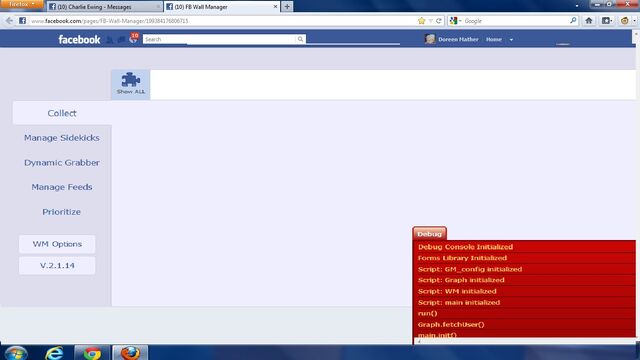Open the Greasemonkey dropdown arrow

click(x=634, y=20)
